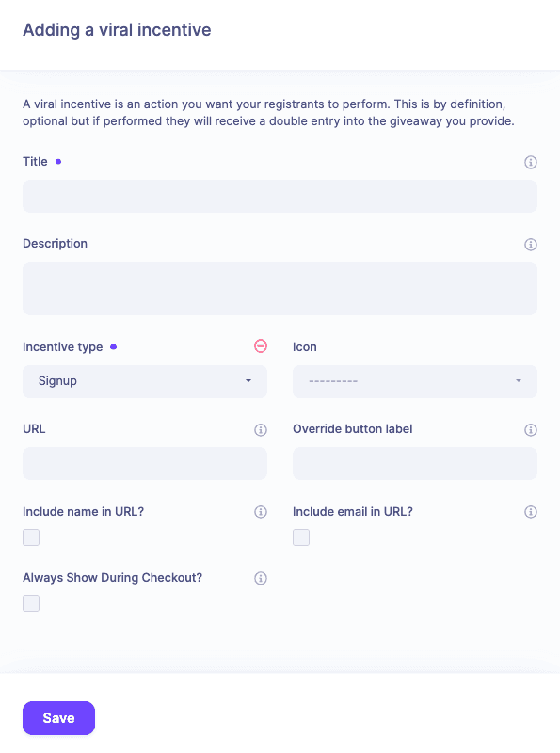The image size is (560, 753).
Task: Click the red remove icon next to Incentive type
Action: pyautogui.click(x=261, y=346)
